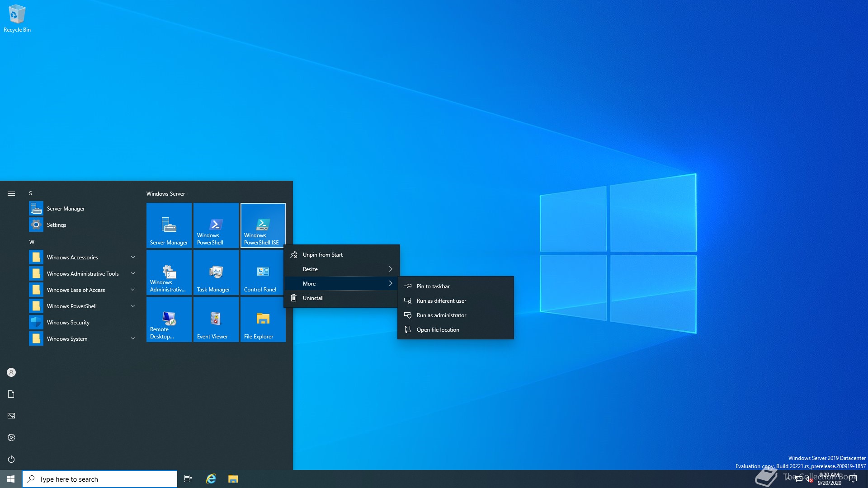Open the Remote Desktop tile

(x=169, y=319)
